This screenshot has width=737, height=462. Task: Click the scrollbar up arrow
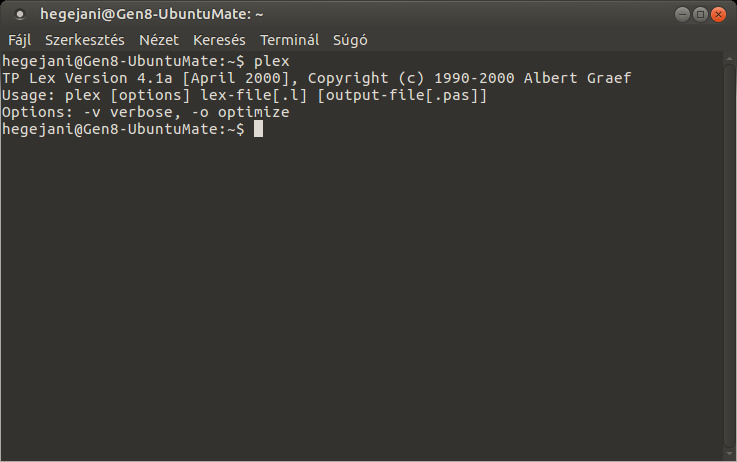(x=729, y=59)
